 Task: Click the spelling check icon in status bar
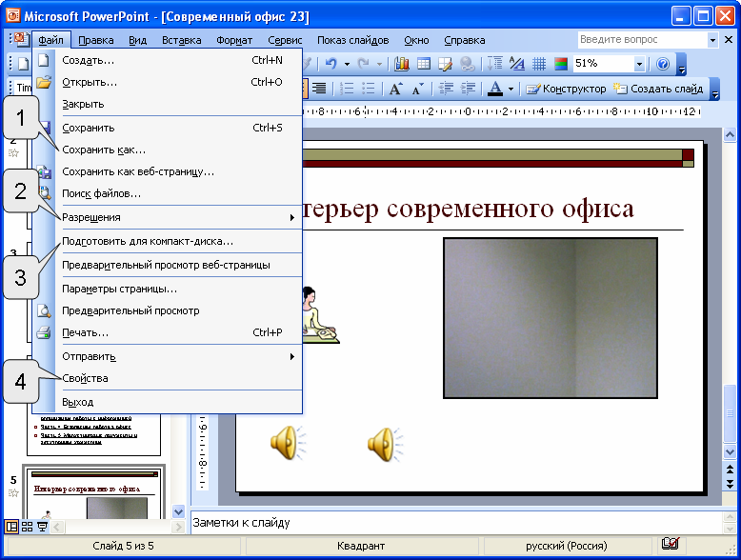click(671, 544)
